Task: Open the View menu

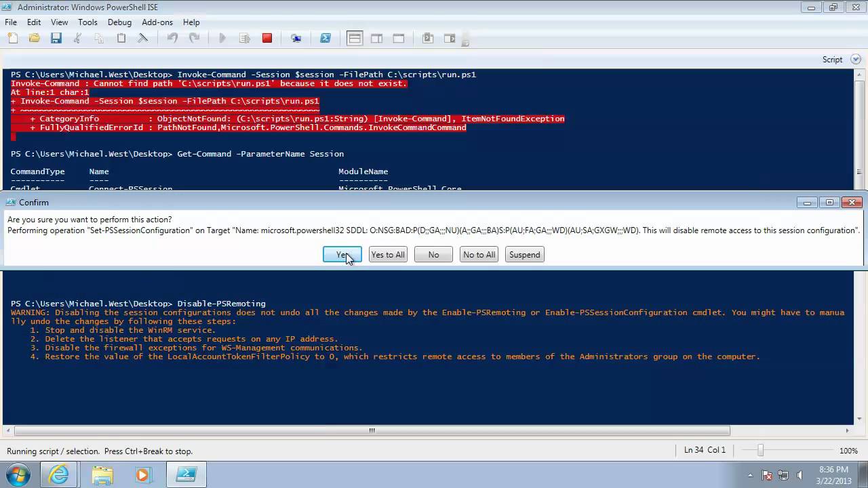Action: pos(59,22)
